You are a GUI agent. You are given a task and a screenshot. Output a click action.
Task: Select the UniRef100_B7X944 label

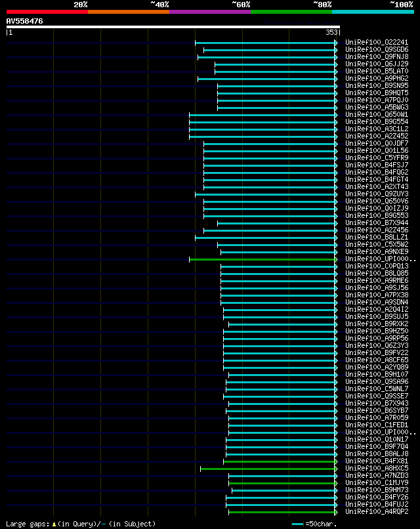[377, 222]
